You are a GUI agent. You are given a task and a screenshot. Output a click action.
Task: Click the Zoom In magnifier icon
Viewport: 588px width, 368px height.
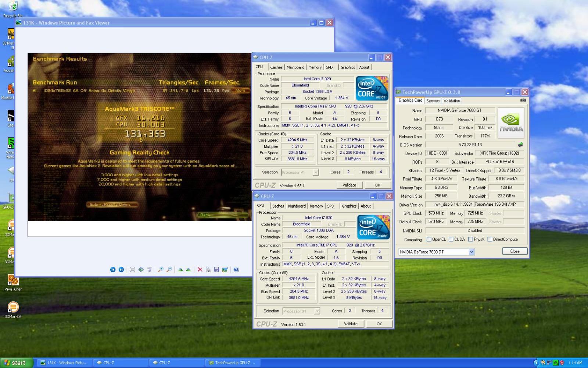click(161, 270)
